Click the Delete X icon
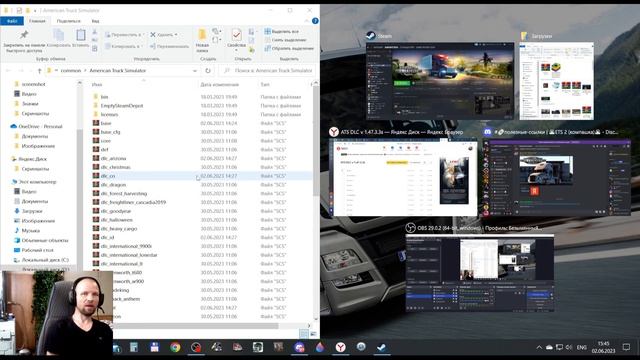The width and height of the screenshot is (640, 360). pos(153,35)
